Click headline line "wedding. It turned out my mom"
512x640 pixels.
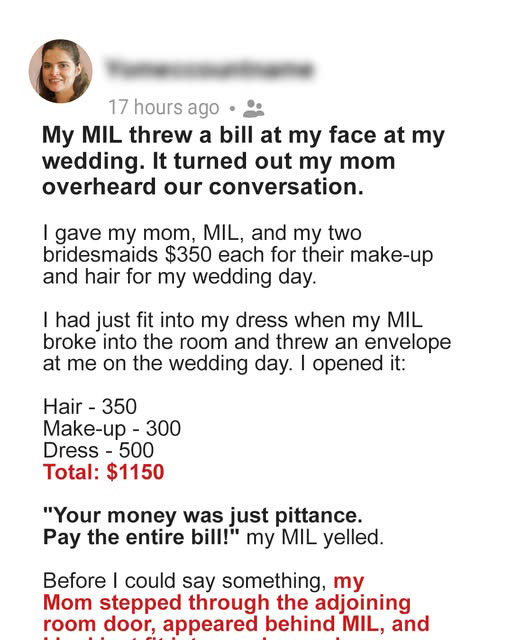pos(219,161)
